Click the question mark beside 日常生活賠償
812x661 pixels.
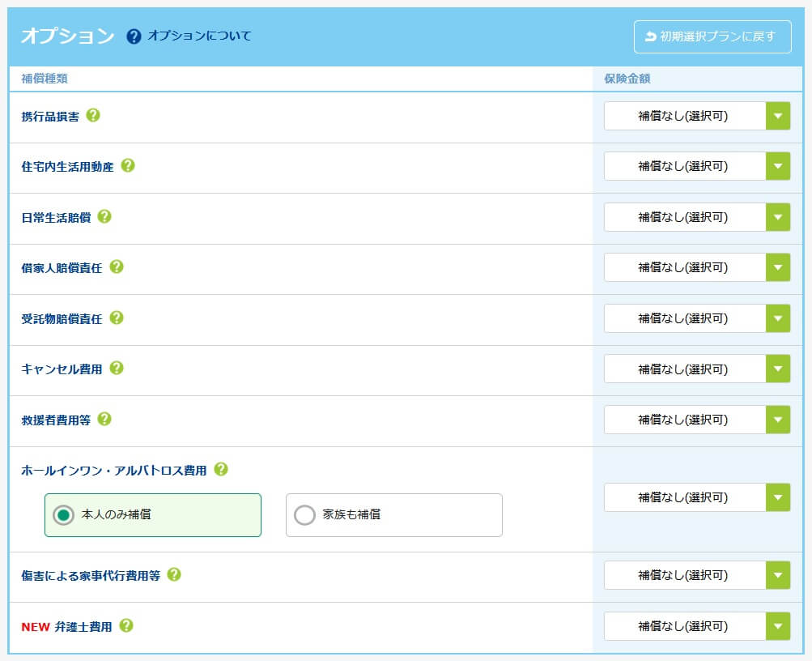pyautogui.click(x=104, y=216)
